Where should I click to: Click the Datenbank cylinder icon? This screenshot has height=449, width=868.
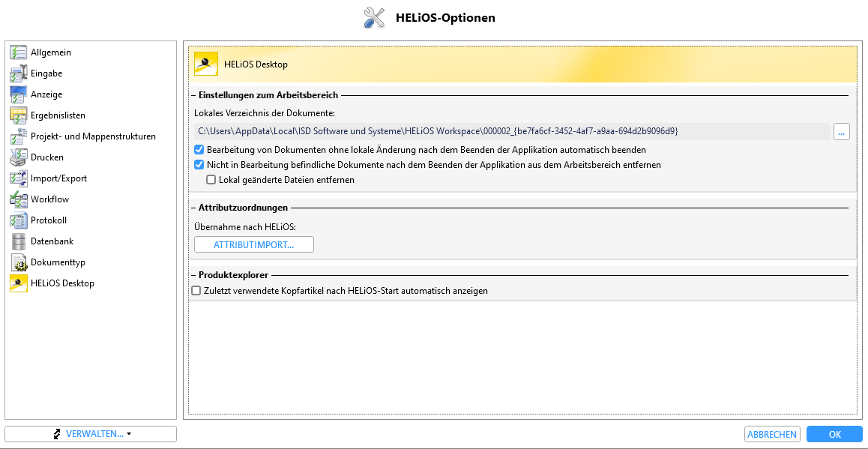[18, 242]
